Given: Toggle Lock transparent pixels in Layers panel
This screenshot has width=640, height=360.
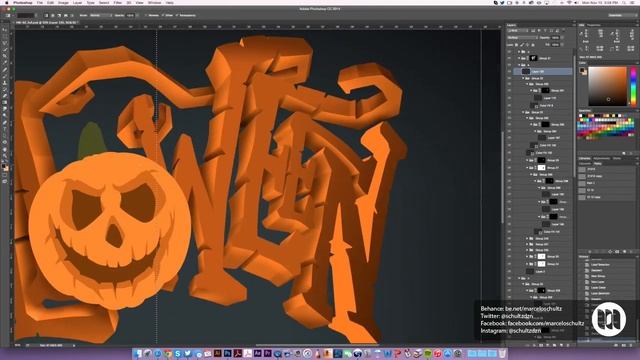Looking at the screenshot, I should click(516, 45).
